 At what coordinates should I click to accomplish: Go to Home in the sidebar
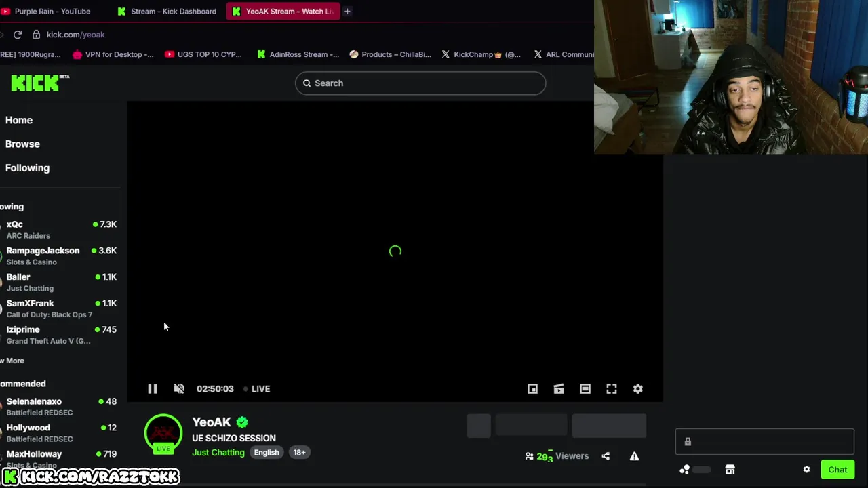pos(19,120)
